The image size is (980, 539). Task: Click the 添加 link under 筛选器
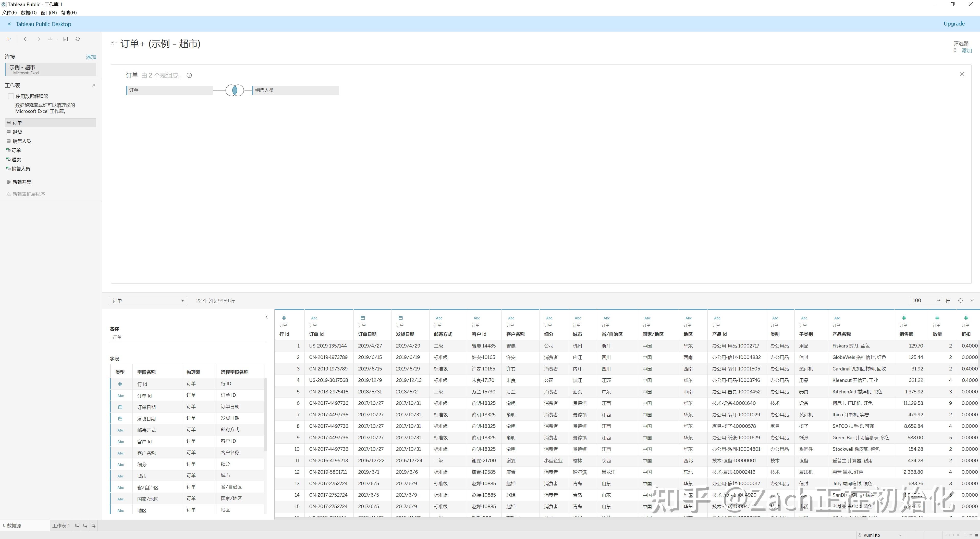click(x=966, y=50)
